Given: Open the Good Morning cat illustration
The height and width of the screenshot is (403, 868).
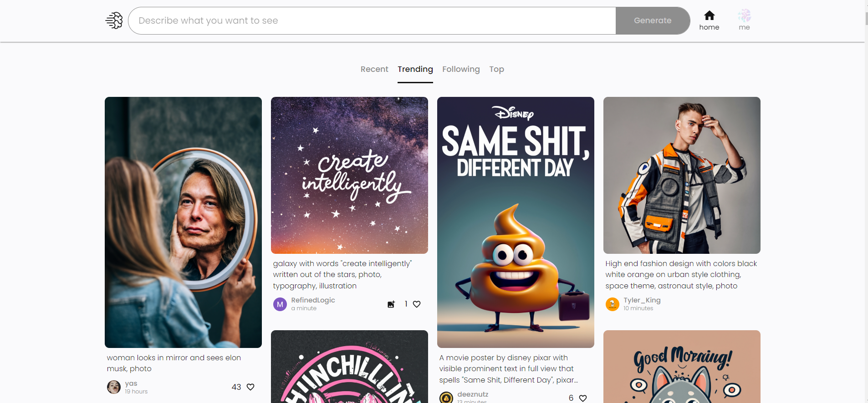Looking at the screenshot, I should coord(682,367).
